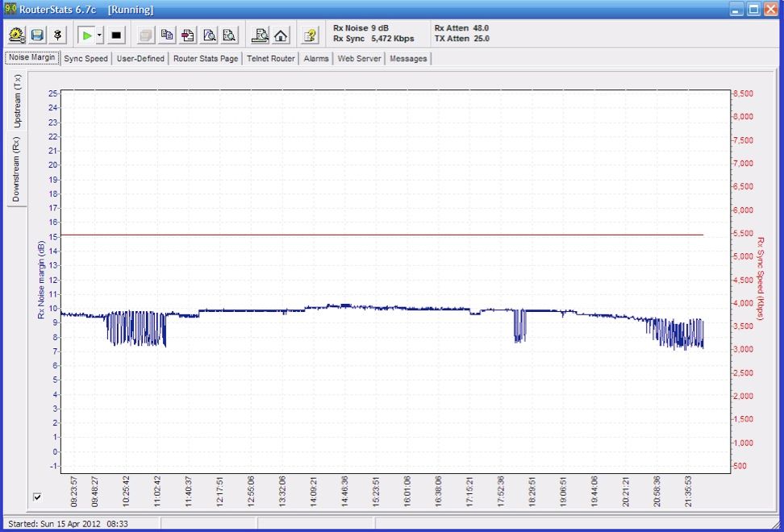Click the graph magnifier view icon
The image size is (784, 532).
pyautogui.click(x=209, y=35)
